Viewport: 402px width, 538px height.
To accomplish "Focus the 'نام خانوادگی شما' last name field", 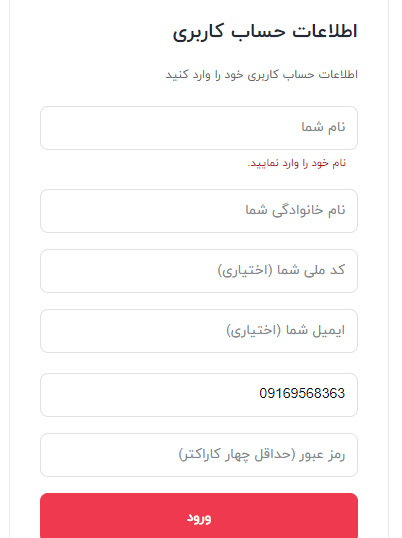I will pyautogui.click(x=199, y=211).
